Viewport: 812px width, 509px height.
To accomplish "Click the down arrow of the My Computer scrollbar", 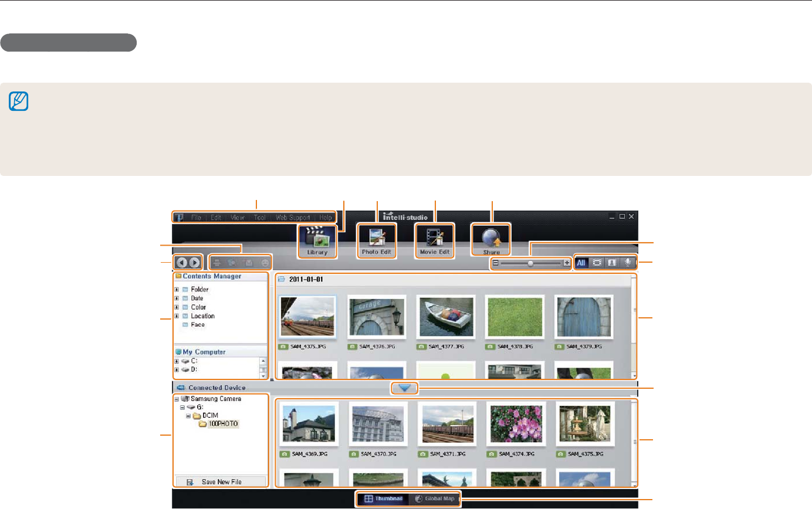I will (263, 375).
